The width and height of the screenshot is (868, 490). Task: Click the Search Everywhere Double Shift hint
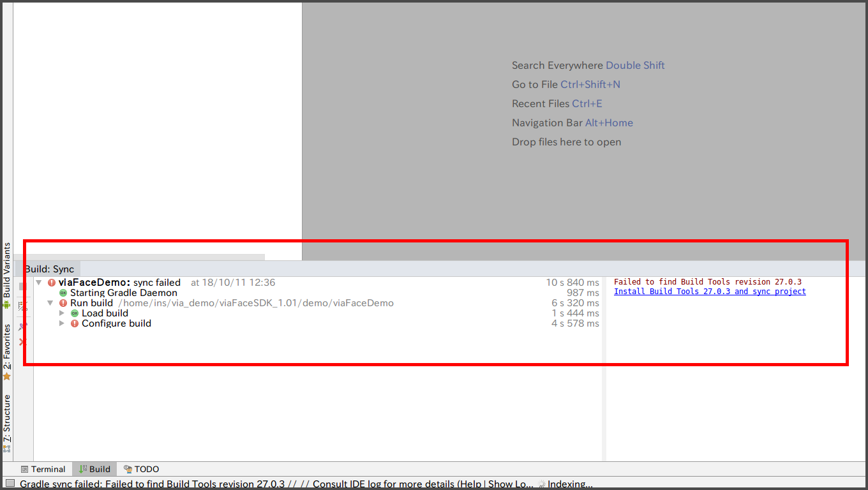point(588,65)
